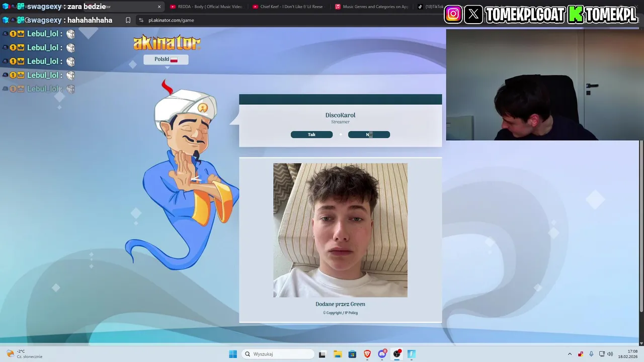Answer Tak to the DiscoKarol guess
The height and width of the screenshot is (362, 644).
click(x=311, y=134)
